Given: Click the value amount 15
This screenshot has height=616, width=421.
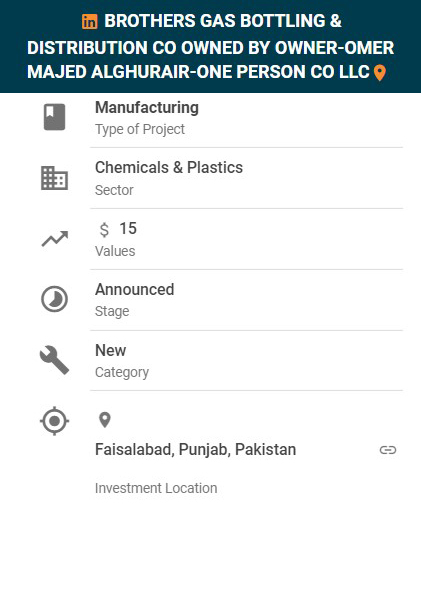Looking at the screenshot, I should pyautogui.click(x=128, y=229).
